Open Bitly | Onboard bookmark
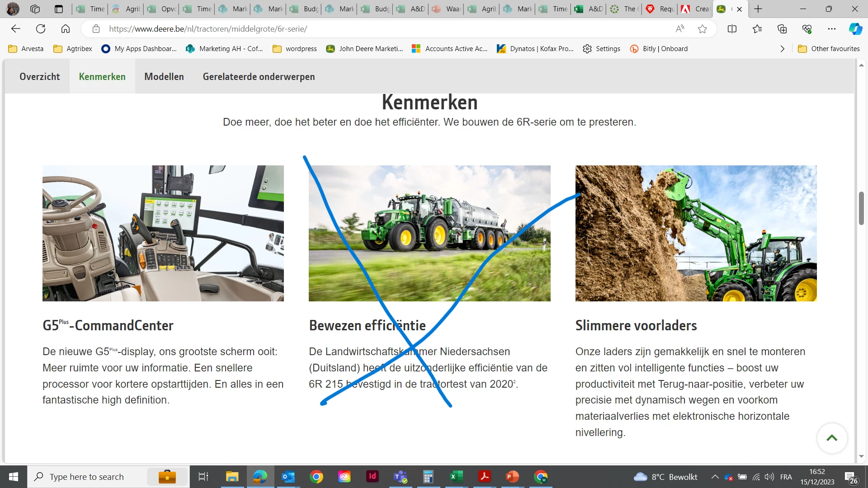Viewport: 868px width, 488px height. click(x=659, y=49)
